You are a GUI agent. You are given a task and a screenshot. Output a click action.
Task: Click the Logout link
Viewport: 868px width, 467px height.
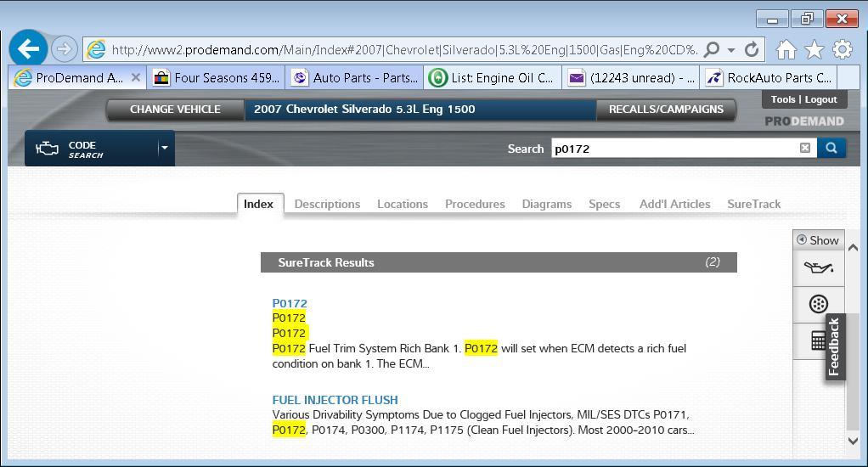[x=821, y=99]
